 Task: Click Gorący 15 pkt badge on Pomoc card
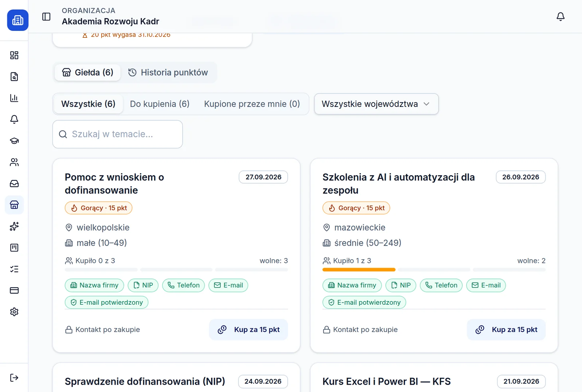(99, 208)
